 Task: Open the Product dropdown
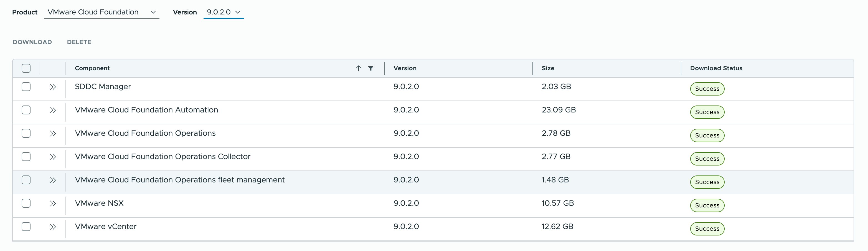(x=101, y=12)
